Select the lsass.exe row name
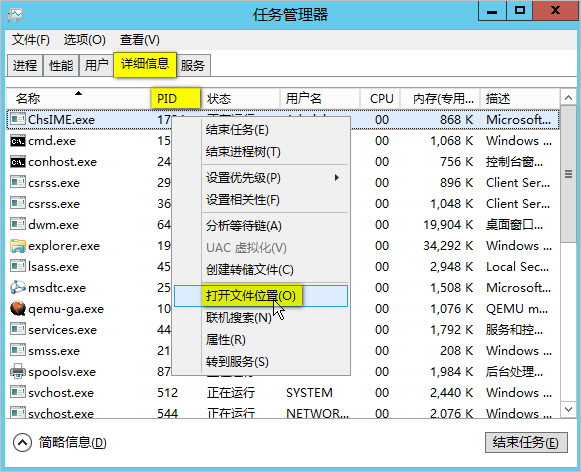The width and height of the screenshot is (581, 472). click(53, 266)
